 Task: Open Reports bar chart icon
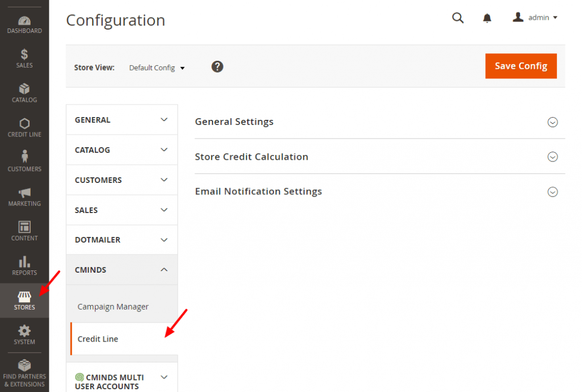click(x=24, y=262)
